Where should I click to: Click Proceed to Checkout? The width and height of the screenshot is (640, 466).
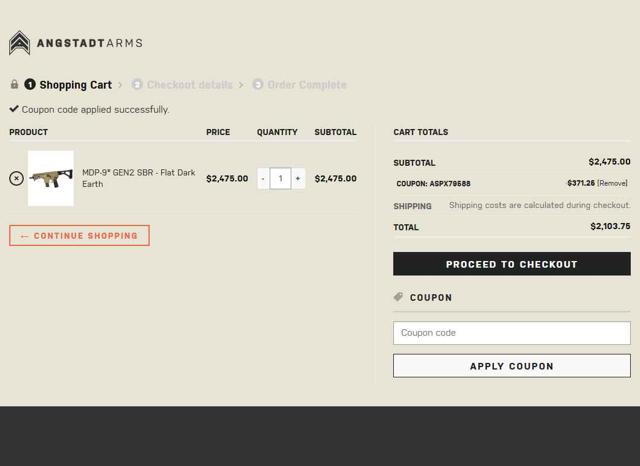[512, 264]
